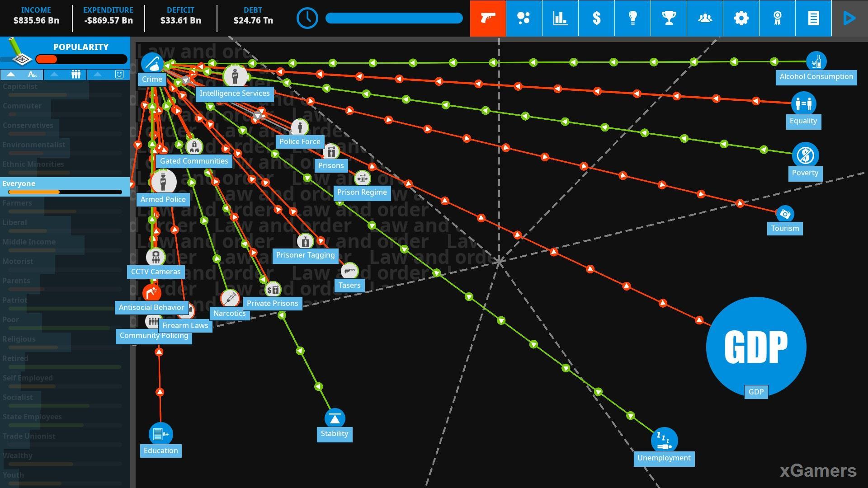Open the Stability node icon
Image resolution: width=868 pixels, height=488 pixels.
pyautogui.click(x=334, y=418)
